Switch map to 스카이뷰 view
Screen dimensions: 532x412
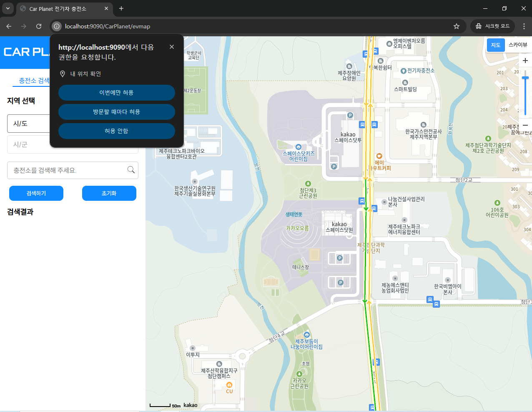tap(518, 45)
